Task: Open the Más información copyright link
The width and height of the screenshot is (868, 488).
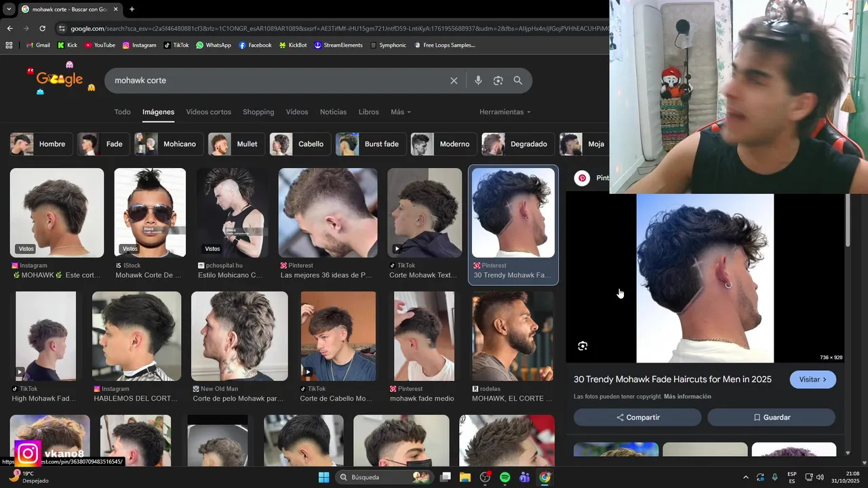Action: [x=688, y=396]
